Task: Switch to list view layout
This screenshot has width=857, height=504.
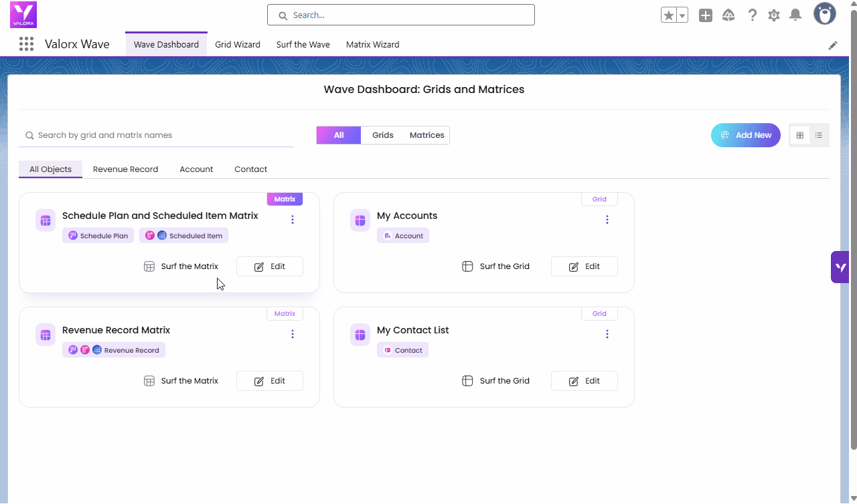Action: (x=819, y=135)
